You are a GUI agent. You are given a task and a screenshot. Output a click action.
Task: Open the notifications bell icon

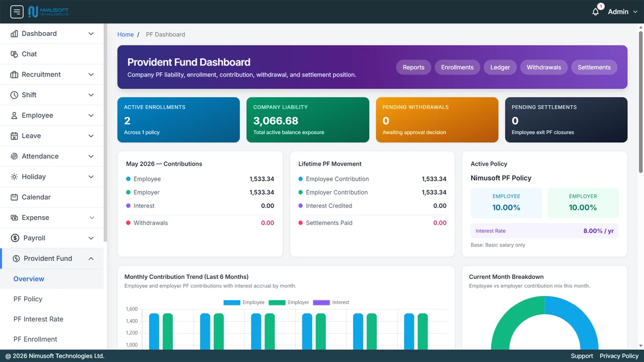pyautogui.click(x=596, y=11)
